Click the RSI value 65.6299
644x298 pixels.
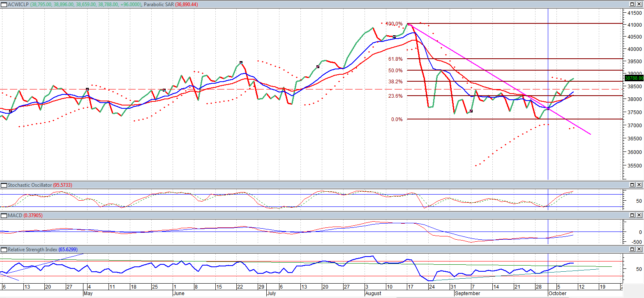tap(68, 250)
